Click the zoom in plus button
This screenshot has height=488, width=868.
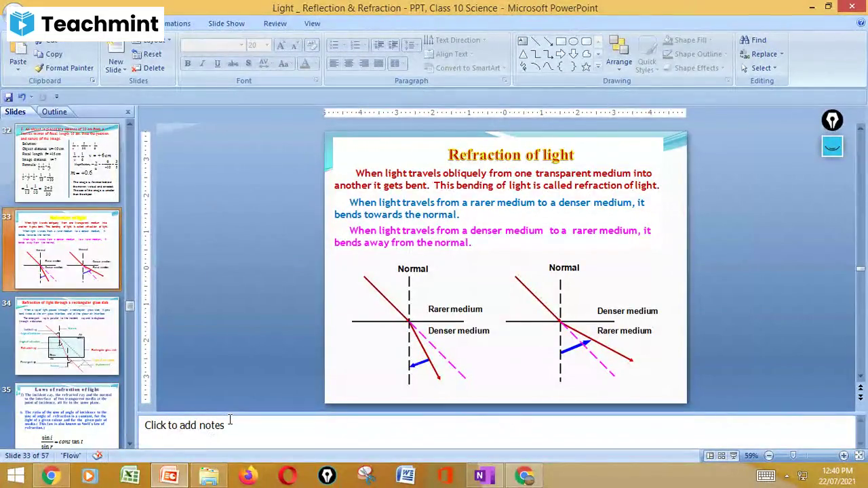click(x=844, y=455)
